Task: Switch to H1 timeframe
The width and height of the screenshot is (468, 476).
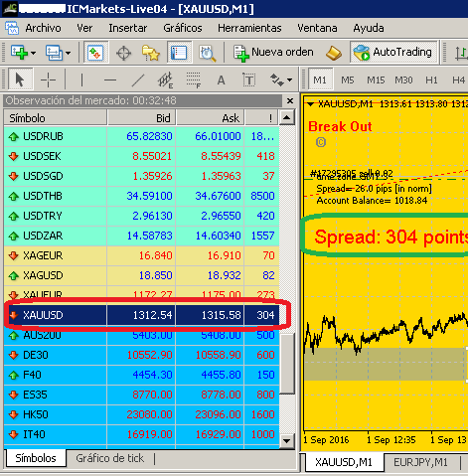Action: (431, 80)
